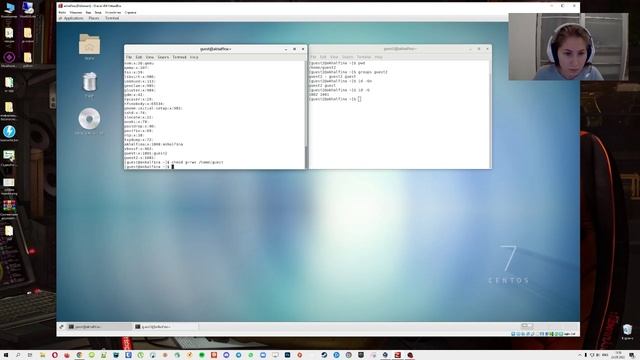This screenshot has height=360, width=640.
Task: Open the Home folder on CentOS desktop
Action: (x=89, y=44)
